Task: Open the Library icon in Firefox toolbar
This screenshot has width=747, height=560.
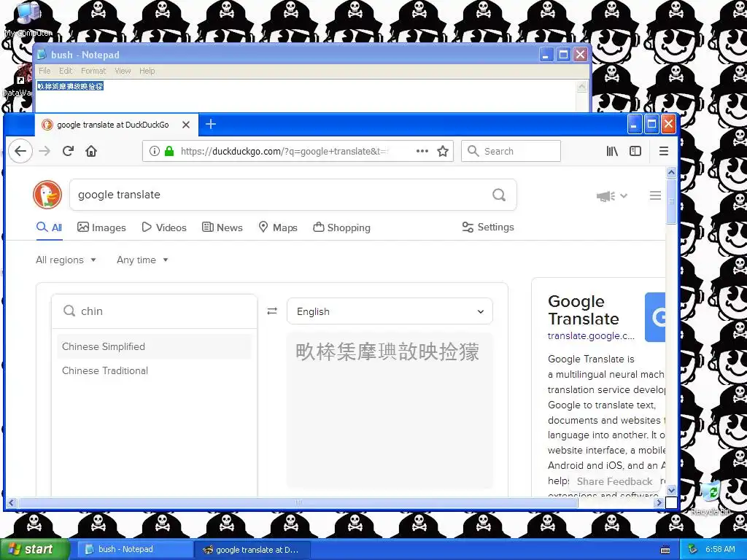Action: click(612, 151)
